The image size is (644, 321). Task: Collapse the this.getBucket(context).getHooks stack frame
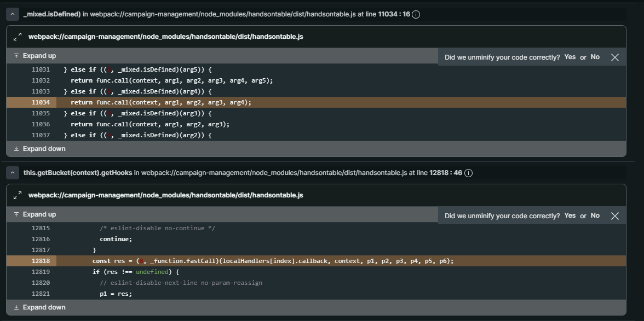click(x=13, y=173)
